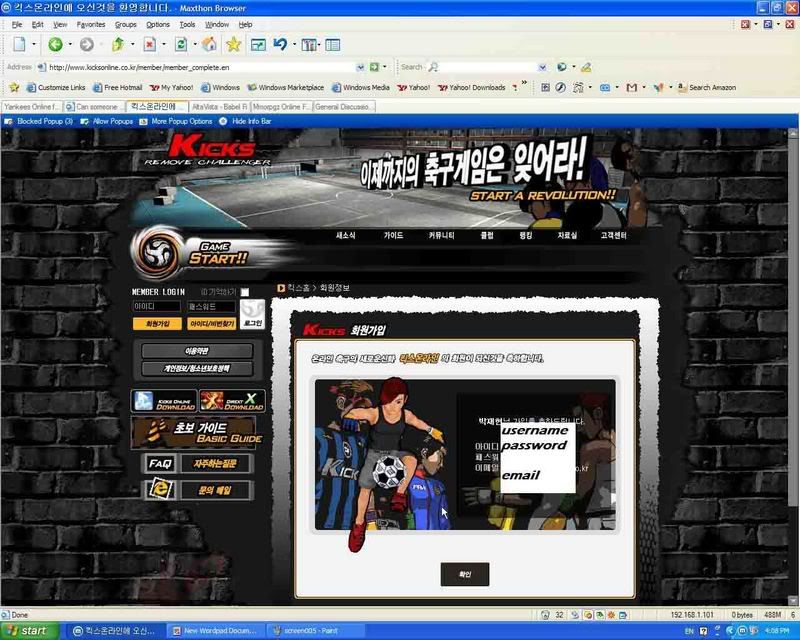Click the green Back arrow button

click(55, 44)
